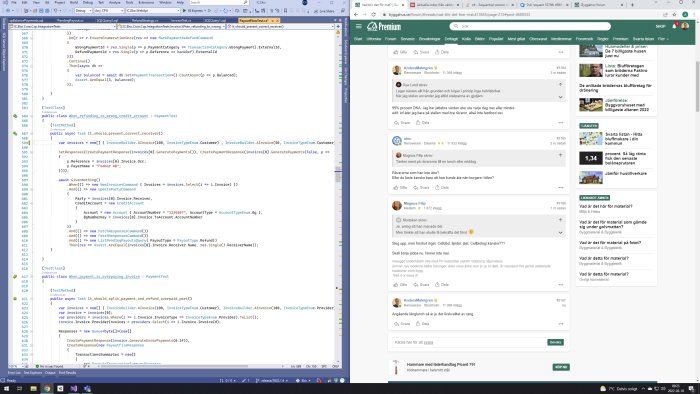The width and height of the screenshot is (700, 394).
Task: Click test icon beside It_should_present_correct_receiver method
Action: 15,133
